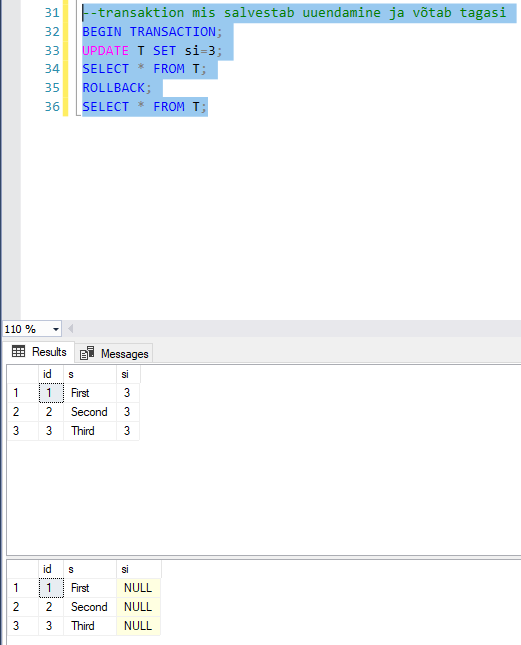Screen dimensions: 521x645
Task: Click the Messages tab icon
Action: point(87,353)
